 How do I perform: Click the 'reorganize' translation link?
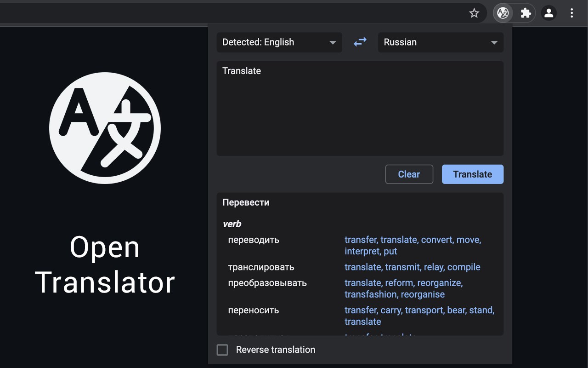click(439, 283)
